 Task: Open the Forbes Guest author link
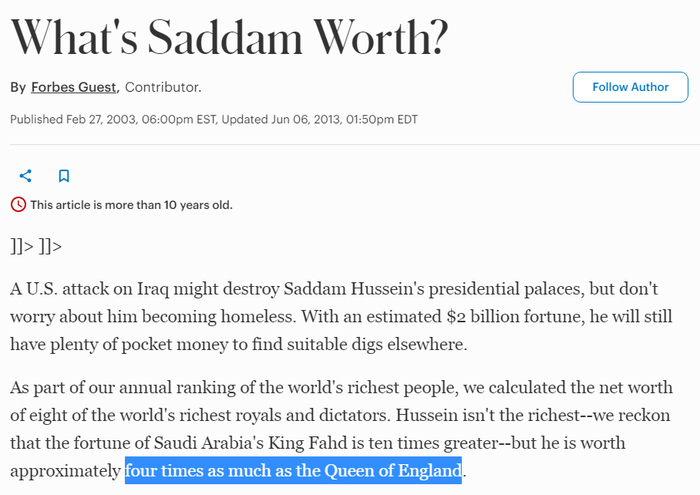click(x=74, y=87)
